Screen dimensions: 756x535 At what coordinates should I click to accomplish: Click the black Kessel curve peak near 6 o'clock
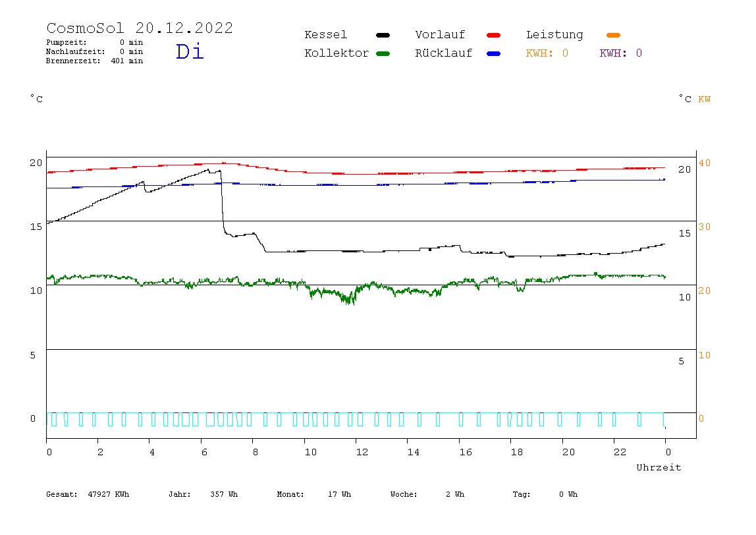click(208, 169)
